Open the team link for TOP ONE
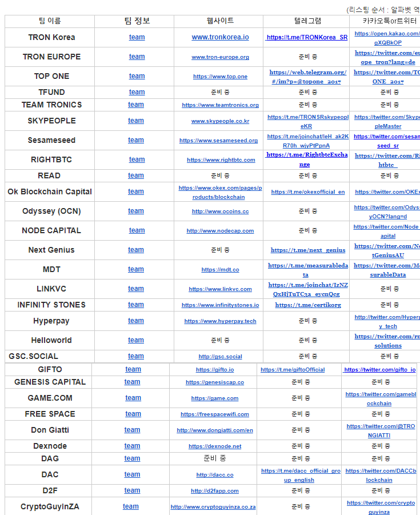This screenshot has height=515, width=420. [137, 76]
